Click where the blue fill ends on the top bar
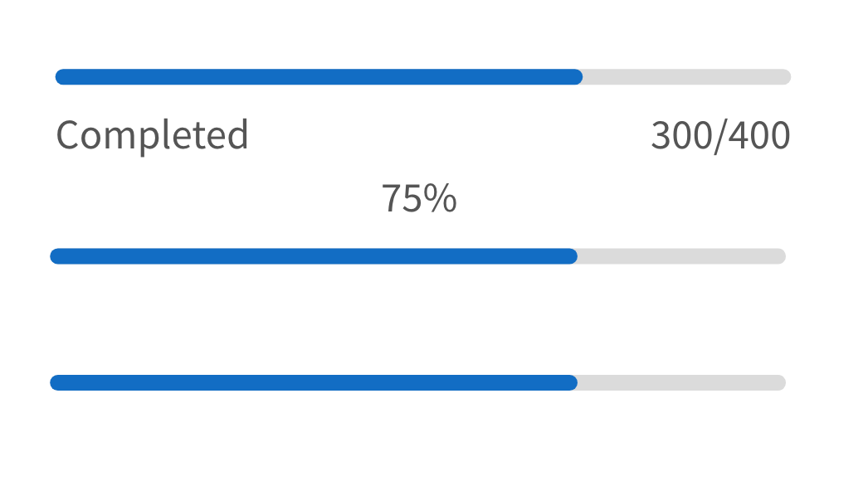The width and height of the screenshot is (868, 481). 580,77
